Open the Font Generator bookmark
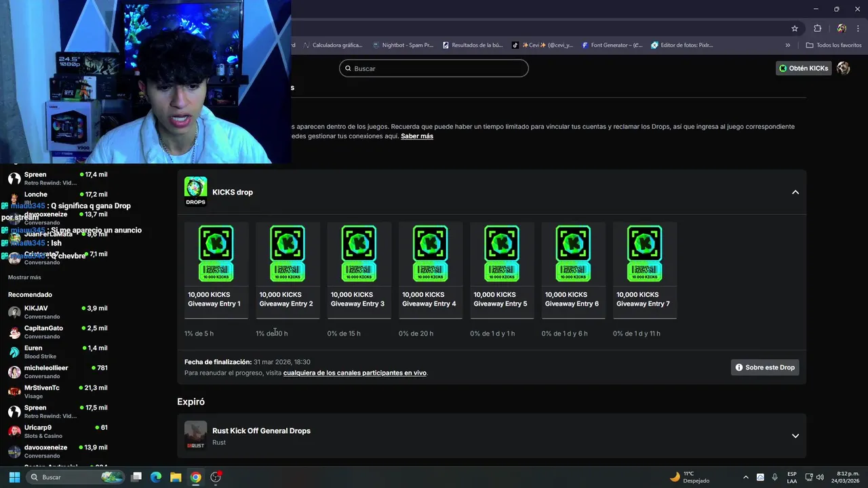The height and width of the screenshot is (488, 868). [x=612, y=45]
